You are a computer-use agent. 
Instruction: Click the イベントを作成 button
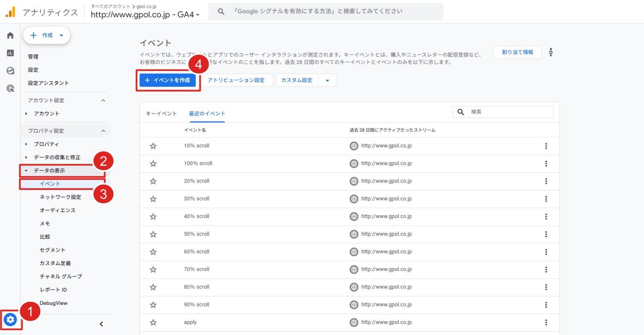(x=167, y=80)
